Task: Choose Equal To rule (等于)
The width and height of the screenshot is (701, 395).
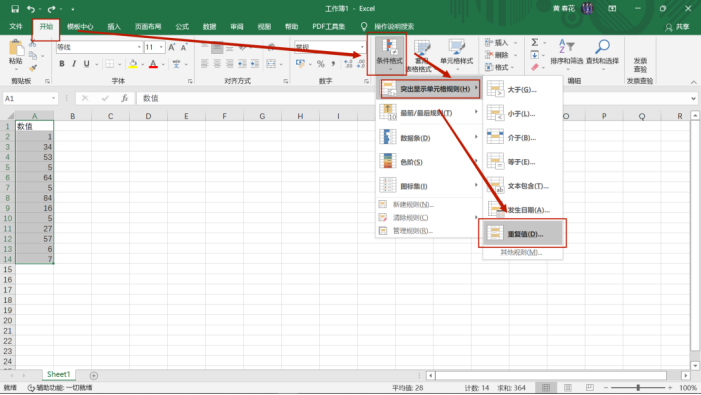Action: (x=522, y=162)
